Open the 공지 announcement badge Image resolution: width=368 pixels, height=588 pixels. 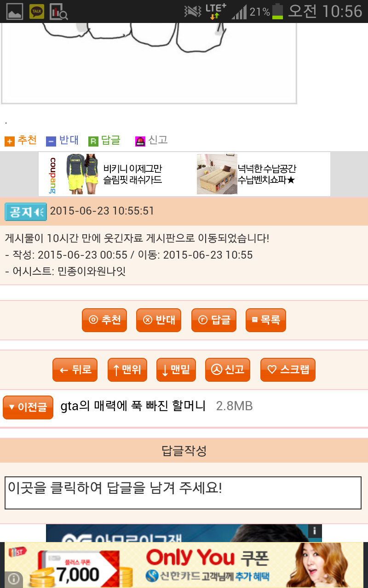coord(26,212)
